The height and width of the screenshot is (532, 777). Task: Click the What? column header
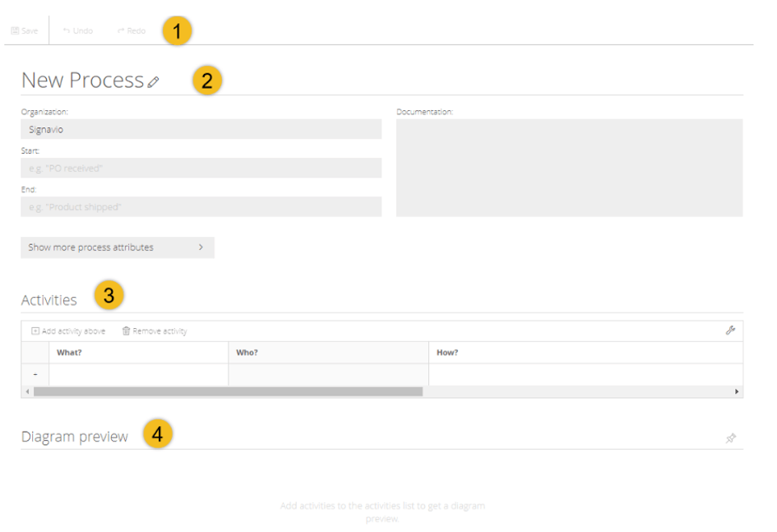pyautogui.click(x=138, y=353)
